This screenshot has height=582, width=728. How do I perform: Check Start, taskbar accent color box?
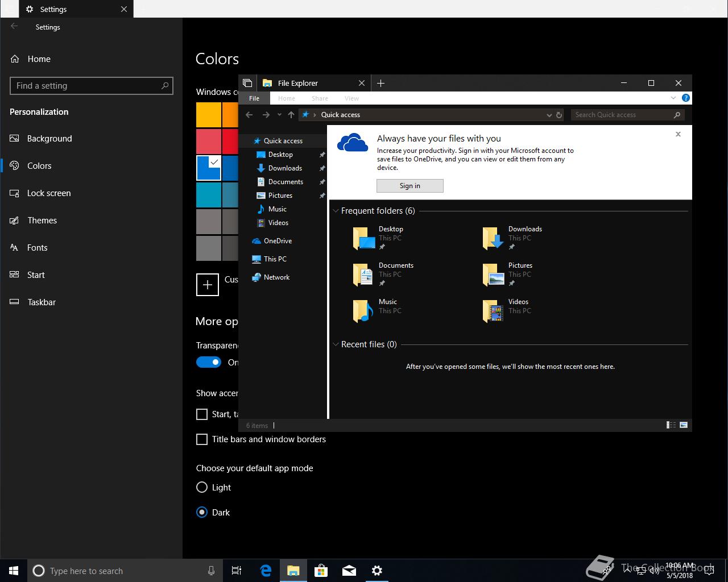(x=202, y=414)
